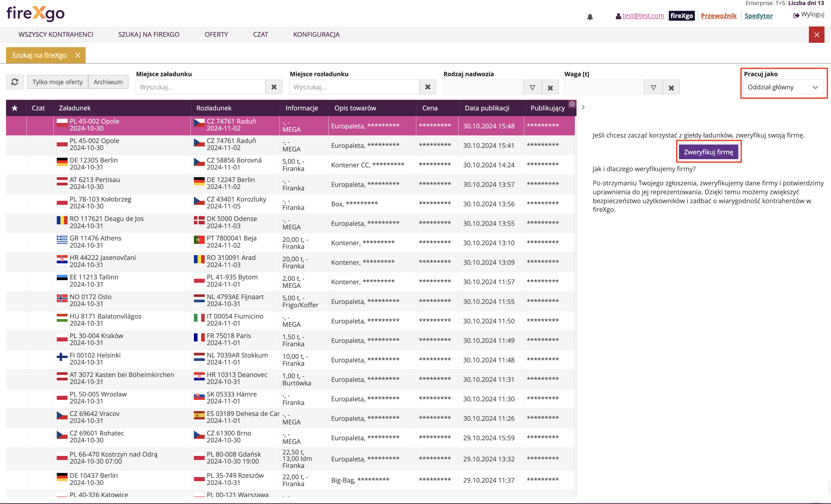Toggle Tylko moje oferty filter
The height and width of the screenshot is (504, 831).
pos(57,82)
